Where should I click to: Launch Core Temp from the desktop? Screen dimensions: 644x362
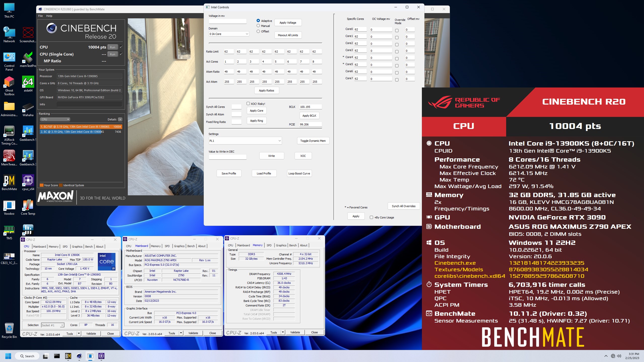tap(28, 207)
